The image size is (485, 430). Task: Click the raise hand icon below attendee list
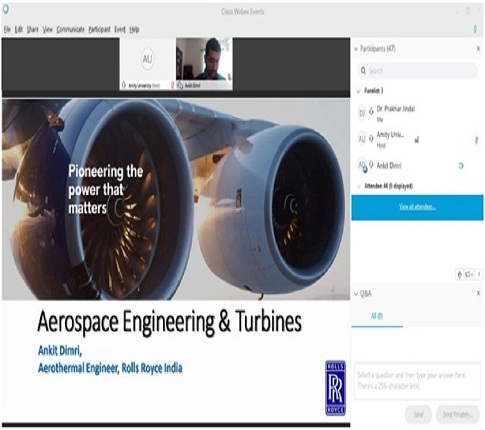[x=460, y=275]
